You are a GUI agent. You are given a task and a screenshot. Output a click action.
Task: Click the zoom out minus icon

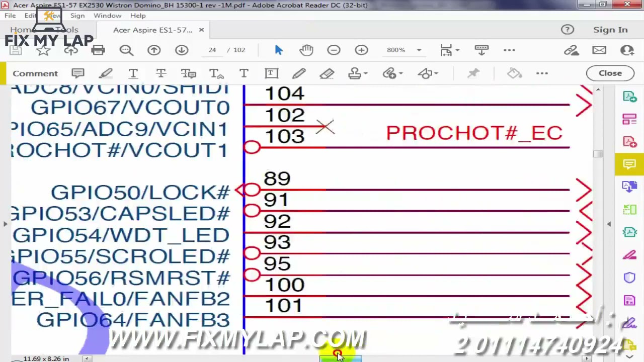coord(334,50)
